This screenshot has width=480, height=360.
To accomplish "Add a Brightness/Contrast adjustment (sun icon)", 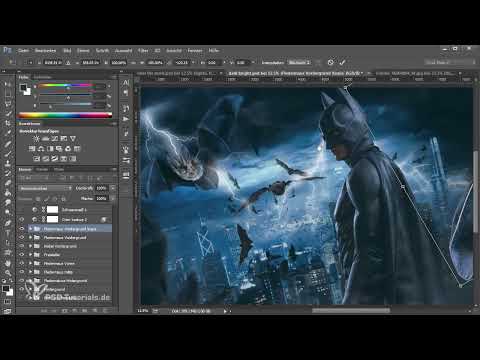I will click(x=36, y=138).
